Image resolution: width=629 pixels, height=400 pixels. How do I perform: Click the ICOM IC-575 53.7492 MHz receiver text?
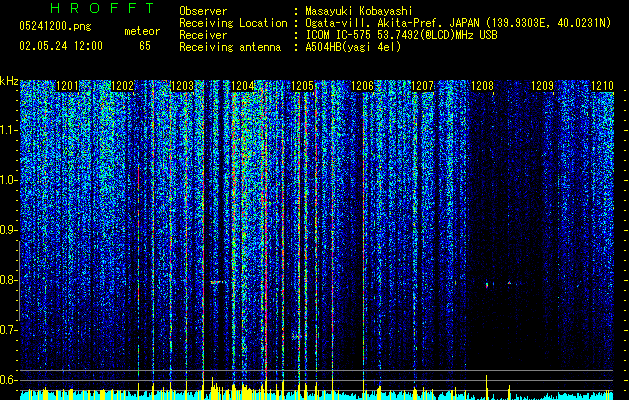(401, 35)
